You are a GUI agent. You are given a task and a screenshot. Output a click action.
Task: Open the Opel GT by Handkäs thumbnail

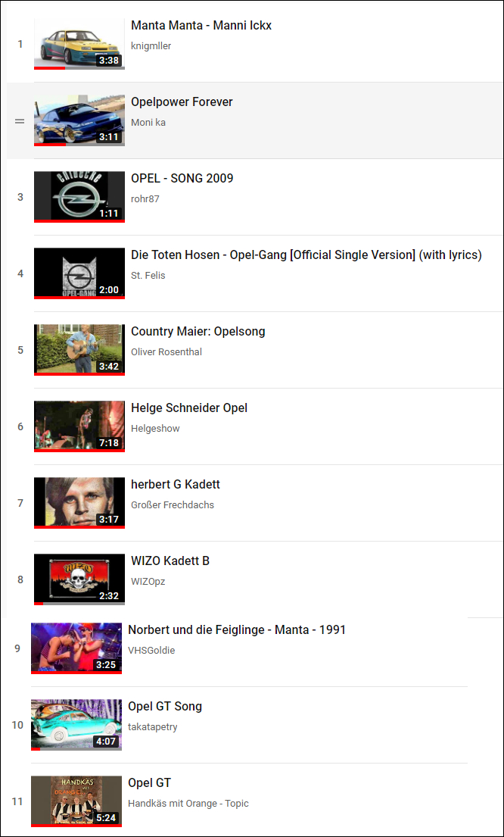[x=76, y=801]
